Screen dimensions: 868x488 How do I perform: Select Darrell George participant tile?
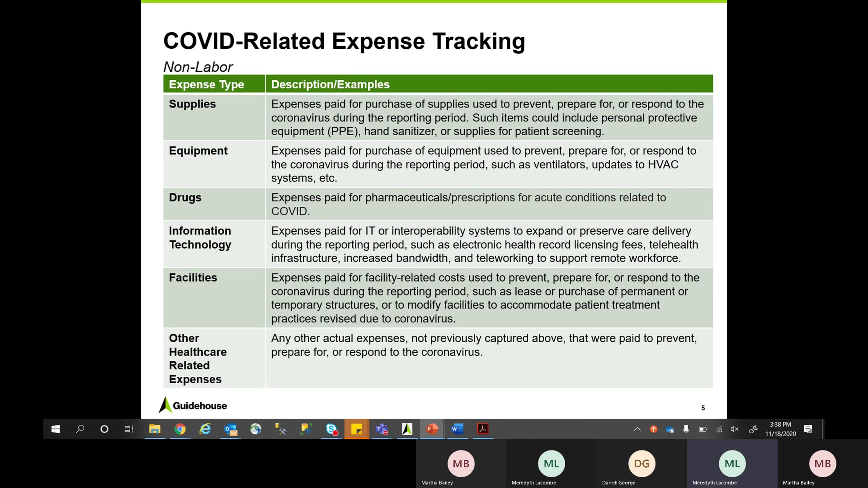[x=642, y=464]
